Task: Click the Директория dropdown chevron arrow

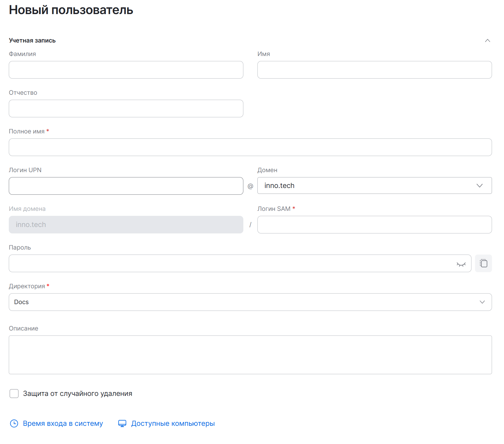Action: click(x=482, y=302)
